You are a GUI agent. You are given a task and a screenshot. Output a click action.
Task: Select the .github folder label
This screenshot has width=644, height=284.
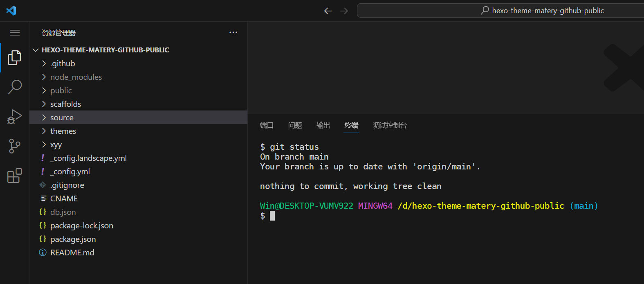point(63,63)
